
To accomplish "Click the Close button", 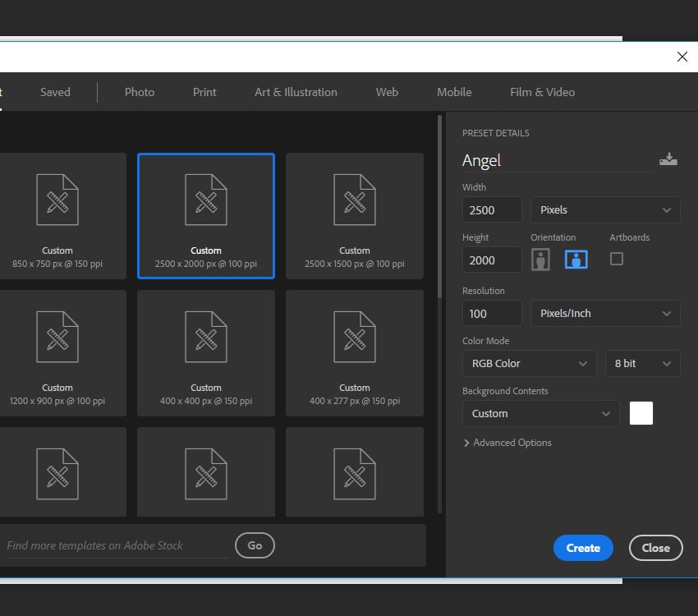I will [656, 548].
